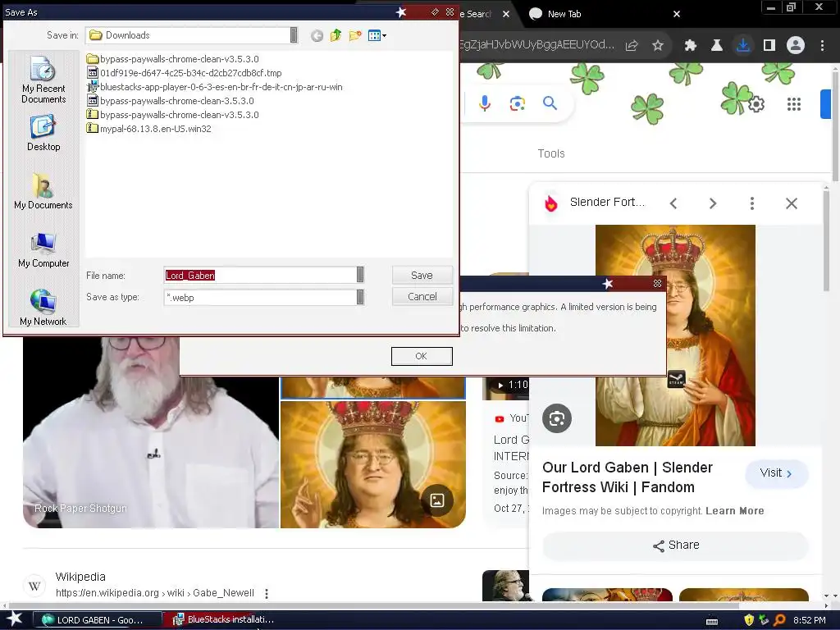The width and height of the screenshot is (840, 630).
Task: Click Google search magnifier icon
Action: (x=550, y=103)
